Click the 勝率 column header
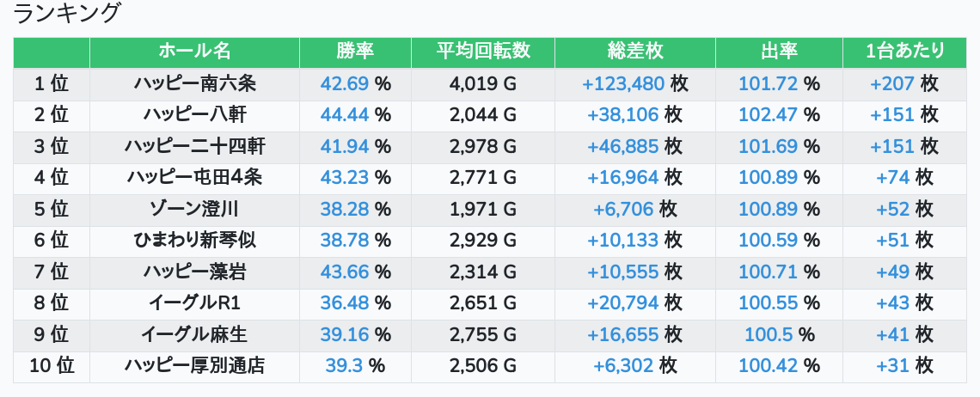Viewport: 980px width, 397px height. click(x=355, y=52)
